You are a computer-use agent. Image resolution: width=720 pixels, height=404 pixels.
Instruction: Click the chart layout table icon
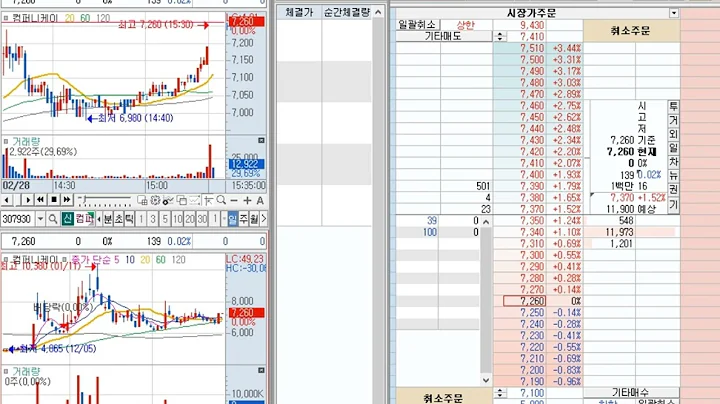[142, 201]
